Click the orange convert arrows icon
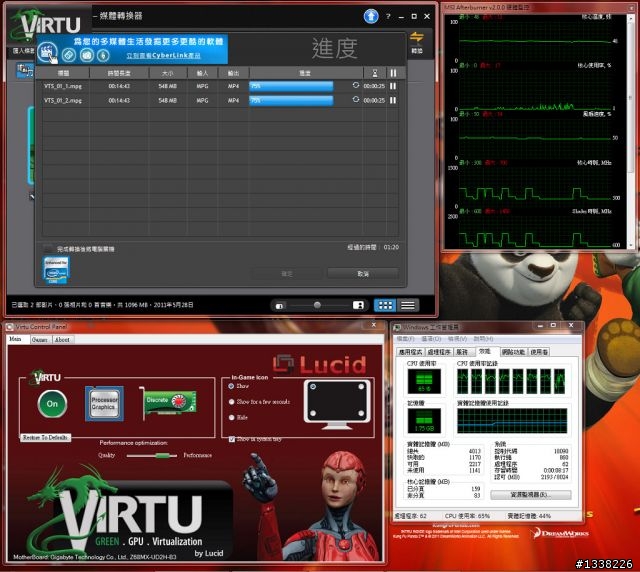640x572 pixels. 417,37
